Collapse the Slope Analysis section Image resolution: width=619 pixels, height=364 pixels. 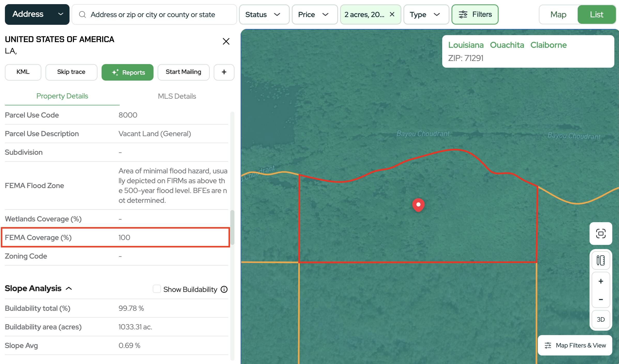point(69,289)
